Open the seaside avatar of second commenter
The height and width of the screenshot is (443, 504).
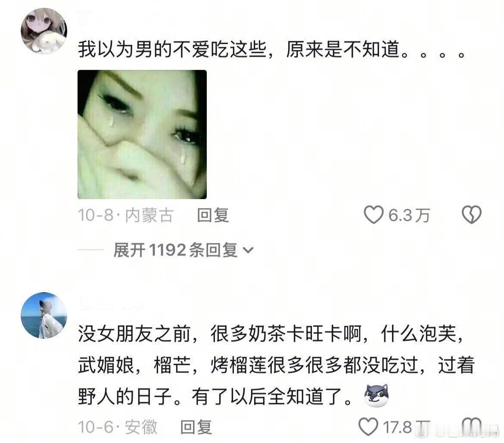[44, 315]
